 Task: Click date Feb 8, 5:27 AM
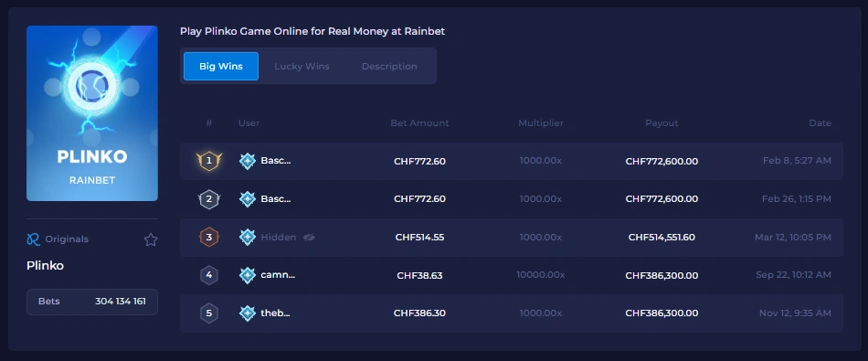(x=797, y=161)
